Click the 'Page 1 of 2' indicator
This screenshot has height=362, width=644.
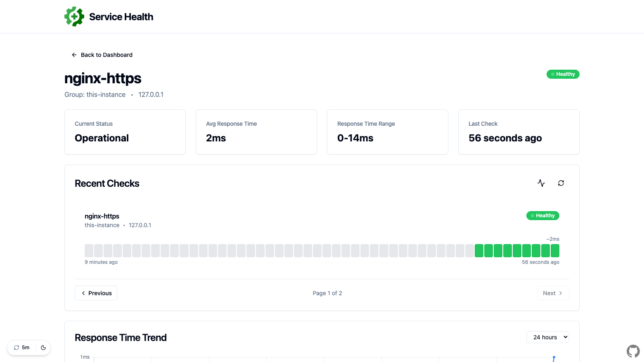(327, 293)
